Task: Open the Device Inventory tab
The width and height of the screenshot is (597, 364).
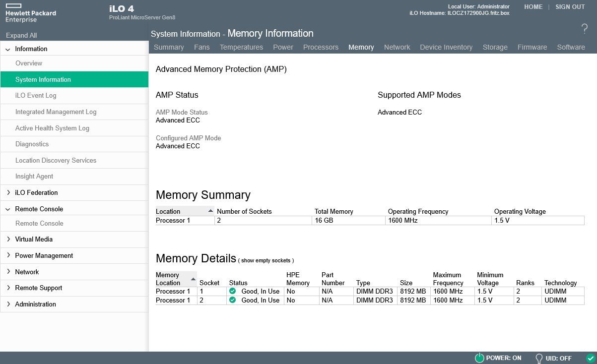Action: [446, 47]
